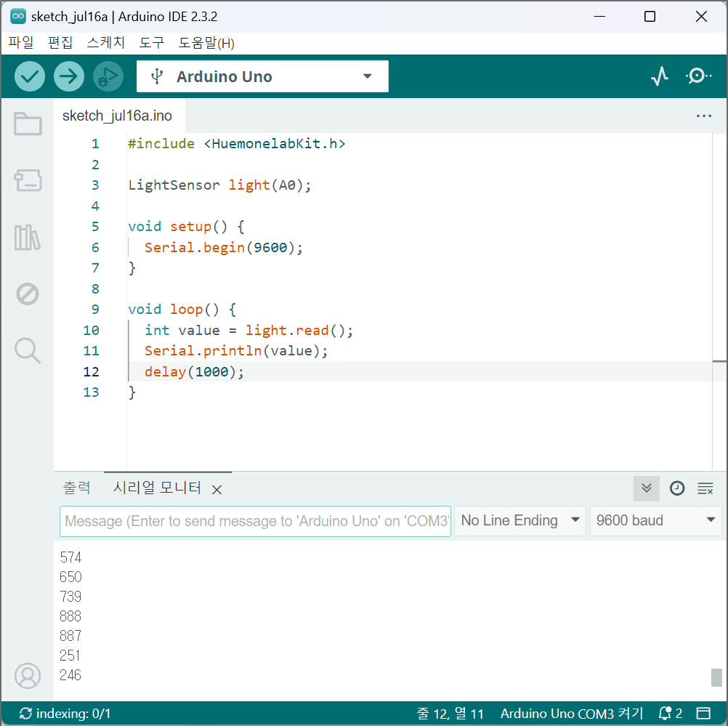Click serial output value 650
The height and width of the screenshot is (726, 728).
coord(70,576)
